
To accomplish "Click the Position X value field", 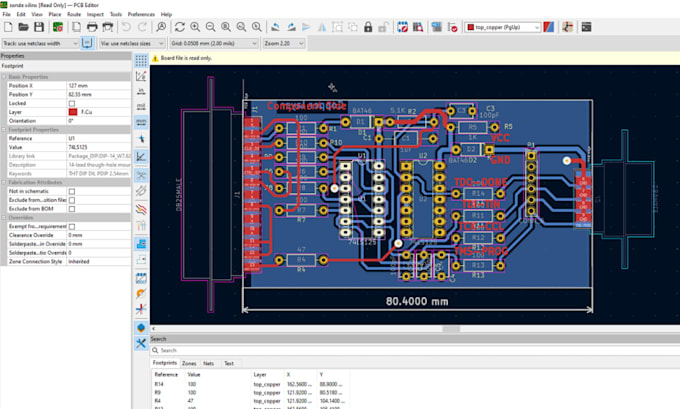I will tap(99, 85).
